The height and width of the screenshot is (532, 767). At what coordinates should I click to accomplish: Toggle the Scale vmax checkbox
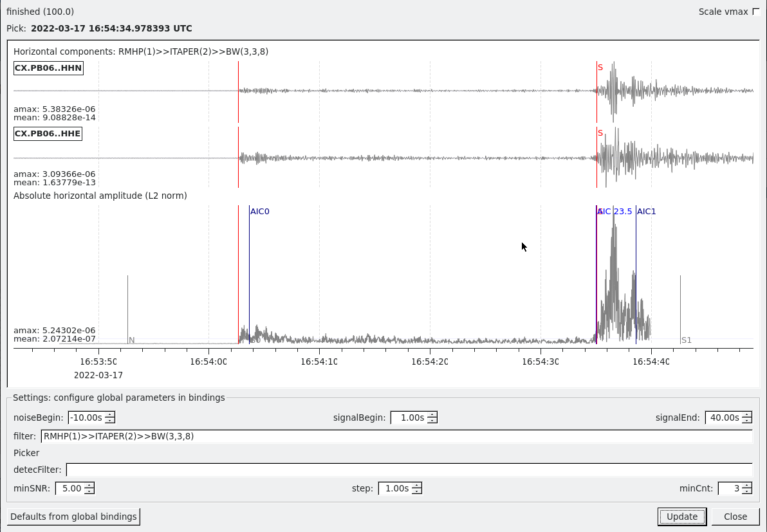click(x=755, y=12)
